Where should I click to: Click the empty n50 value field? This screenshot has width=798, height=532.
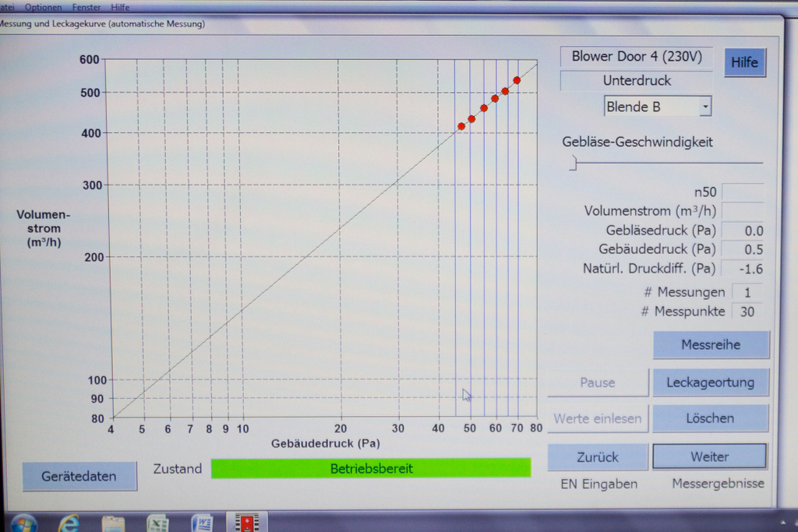[x=743, y=192]
